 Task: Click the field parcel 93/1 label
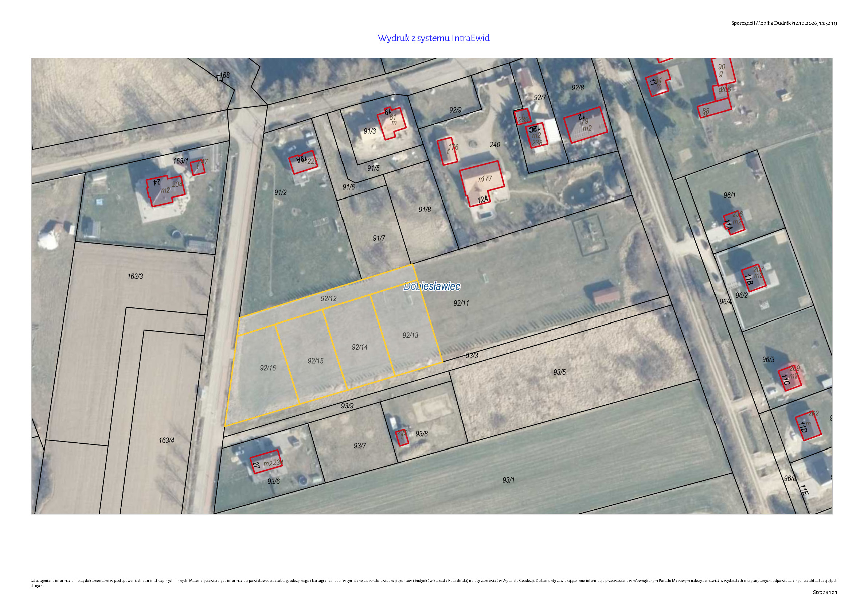point(508,480)
